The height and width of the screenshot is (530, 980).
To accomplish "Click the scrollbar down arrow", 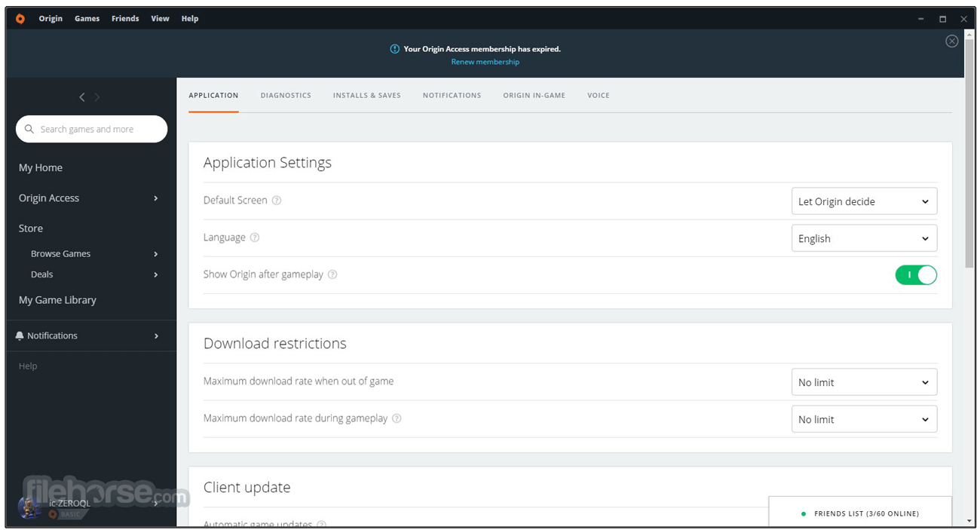I will pyautogui.click(x=969, y=520).
